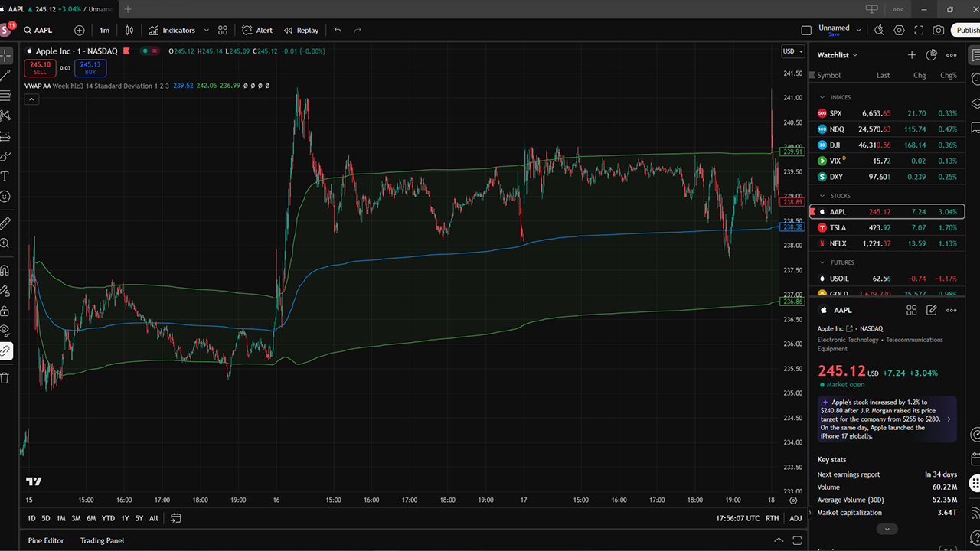Click the add symbol plus in Watchlist
Viewport: 980px width, 551px height.
[912, 55]
